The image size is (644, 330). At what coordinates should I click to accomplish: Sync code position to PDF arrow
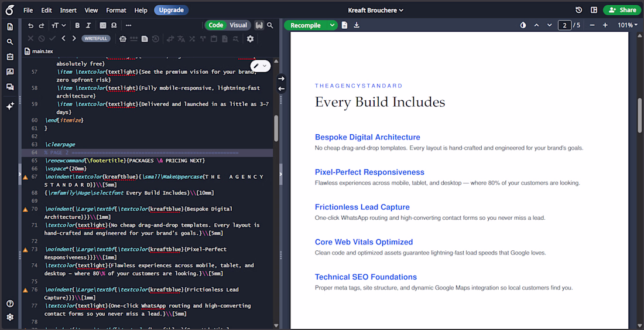point(281,79)
